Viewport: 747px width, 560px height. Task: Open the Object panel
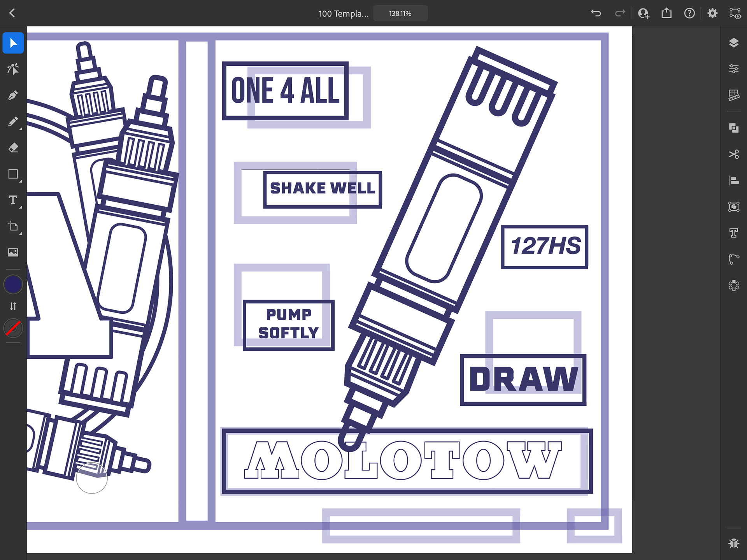(734, 207)
